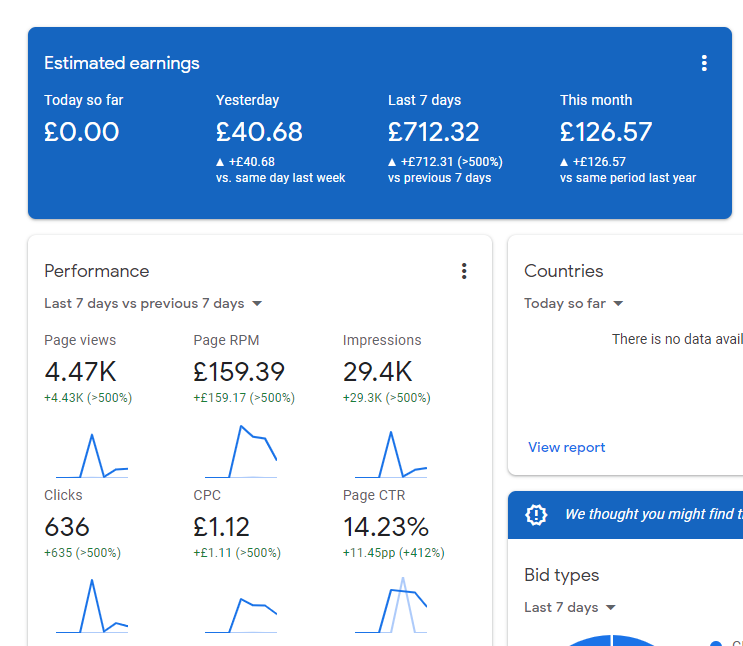Click the View report link

[566, 447]
